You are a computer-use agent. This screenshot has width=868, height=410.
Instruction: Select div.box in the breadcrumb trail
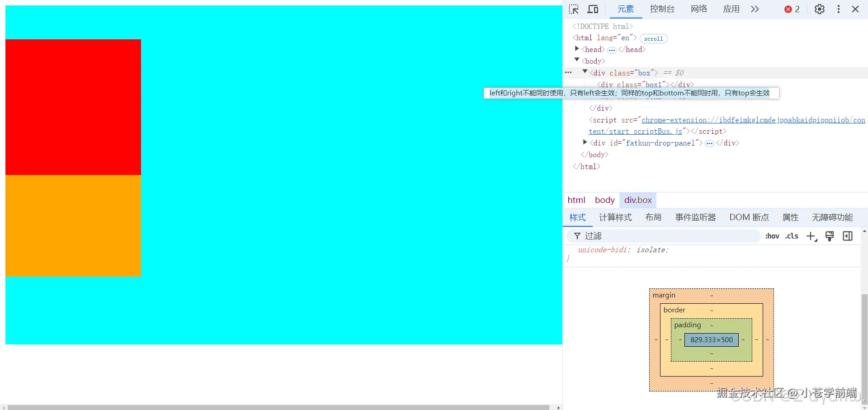638,200
